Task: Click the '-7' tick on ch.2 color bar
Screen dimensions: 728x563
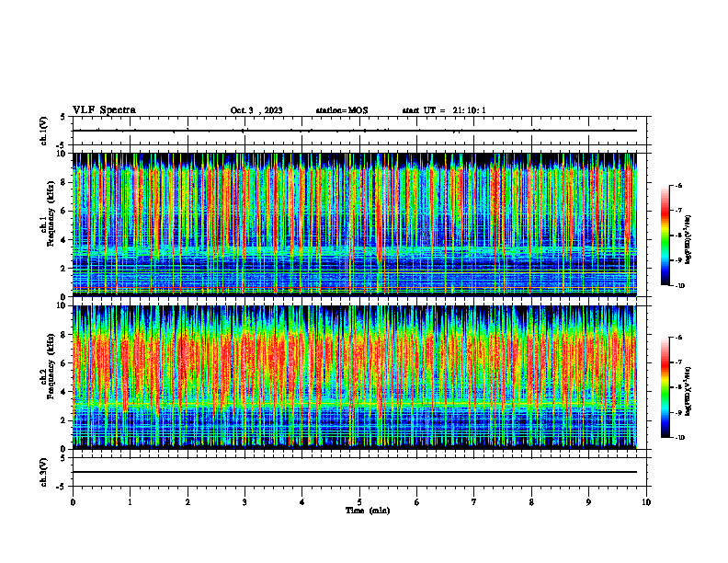Action: pos(679,362)
